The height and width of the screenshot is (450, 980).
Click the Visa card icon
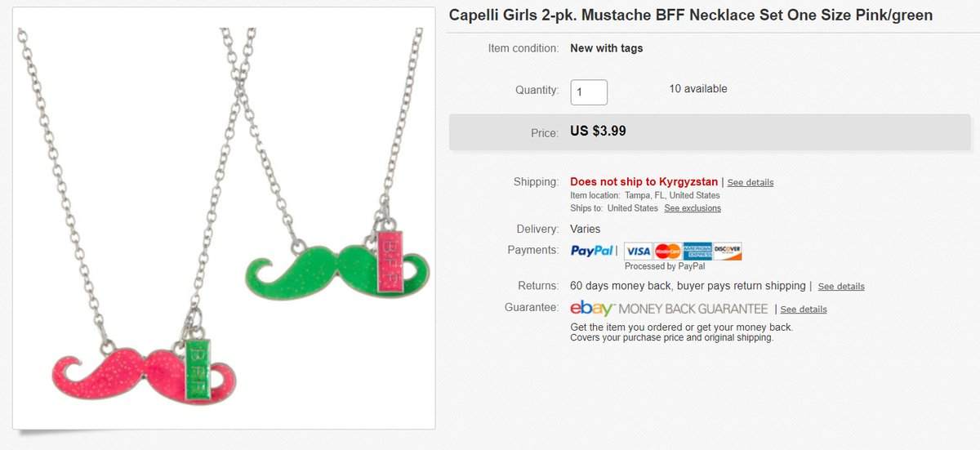(639, 251)
